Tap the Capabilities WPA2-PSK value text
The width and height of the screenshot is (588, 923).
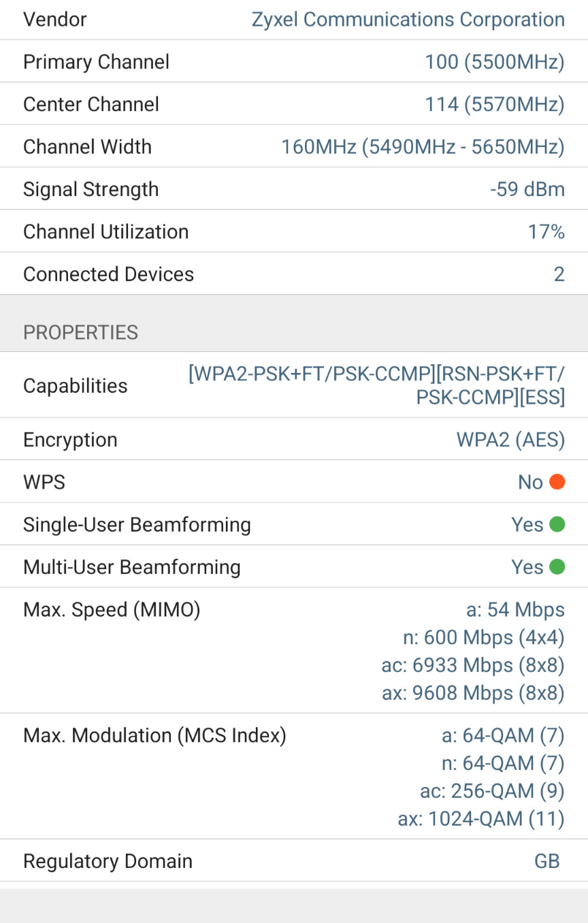click(x=377, y=385)
